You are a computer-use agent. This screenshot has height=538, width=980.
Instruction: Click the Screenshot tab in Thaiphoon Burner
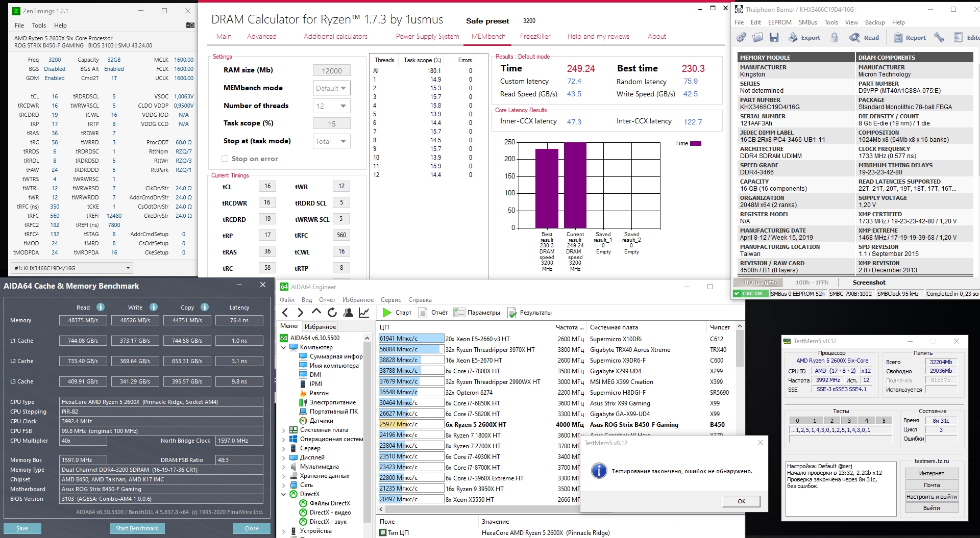coord(869,283)
